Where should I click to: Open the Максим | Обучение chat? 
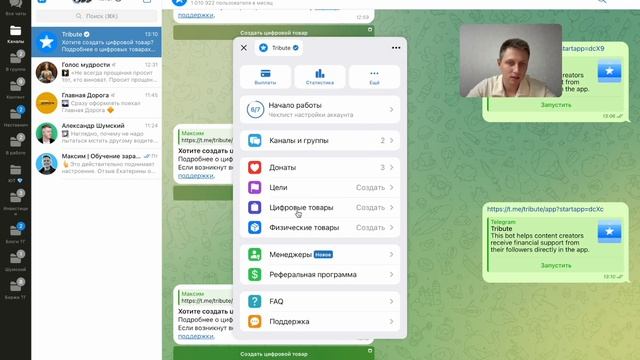(97, 164)
